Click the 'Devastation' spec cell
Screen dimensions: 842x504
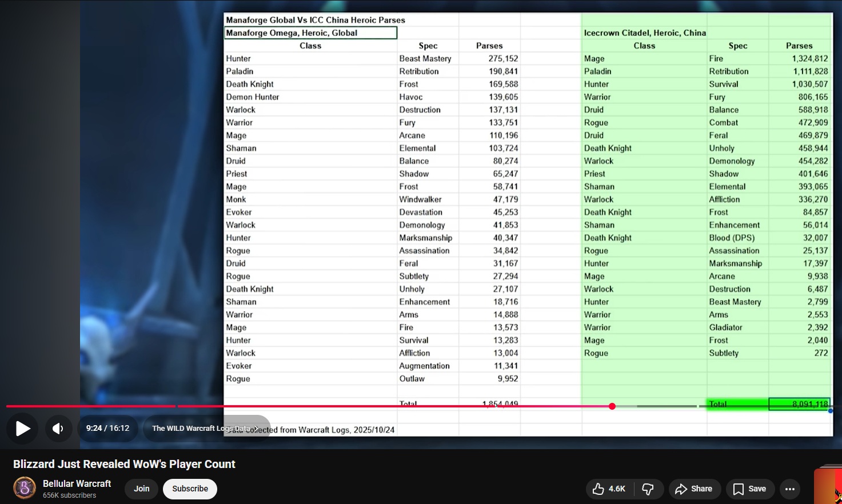pos(421,212)
